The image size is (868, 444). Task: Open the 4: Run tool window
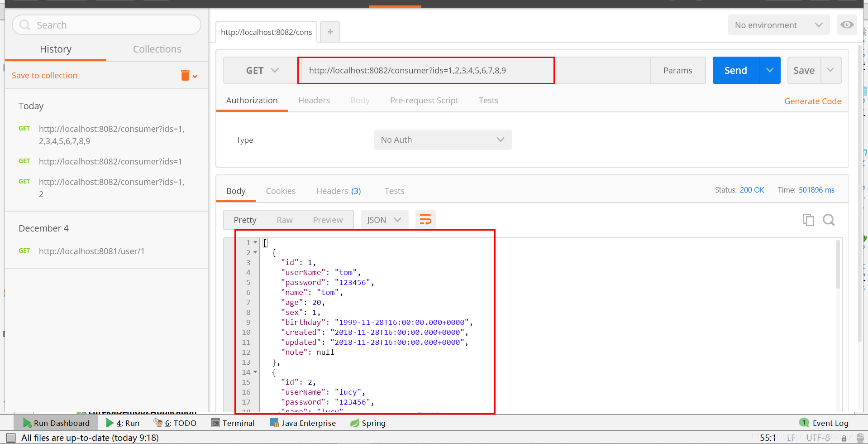[123, 423]
